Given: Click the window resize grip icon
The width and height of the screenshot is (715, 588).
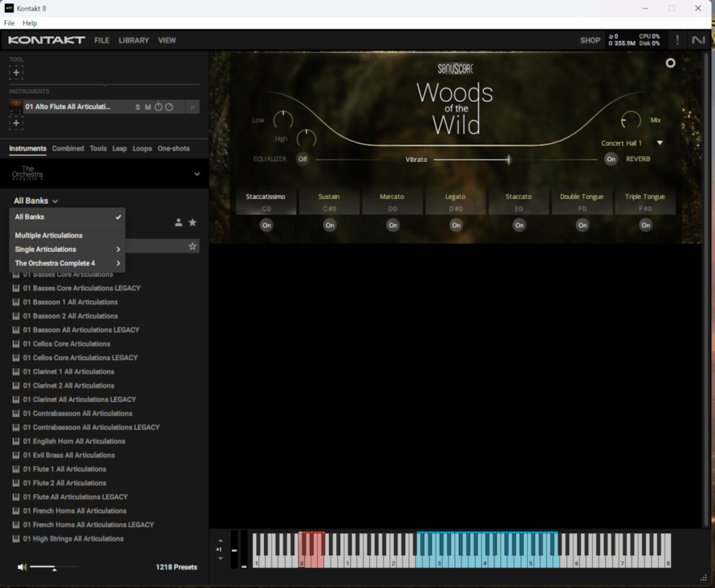Looking at the screenshot, I should [x=703, y=578].
